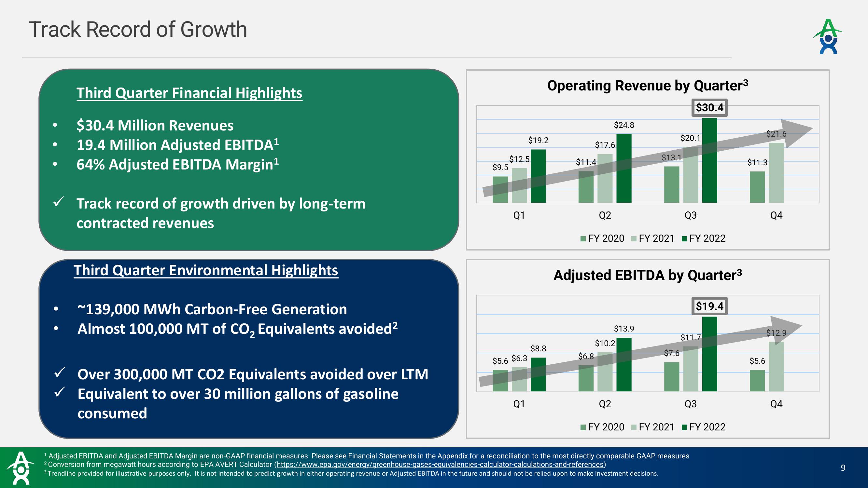Click the FY 2022 legend swatch in the Operating Revenue chart
Image resolution: width=868 pixels, height=488 pixels.
pyautogui.click(x=684, y=239)
